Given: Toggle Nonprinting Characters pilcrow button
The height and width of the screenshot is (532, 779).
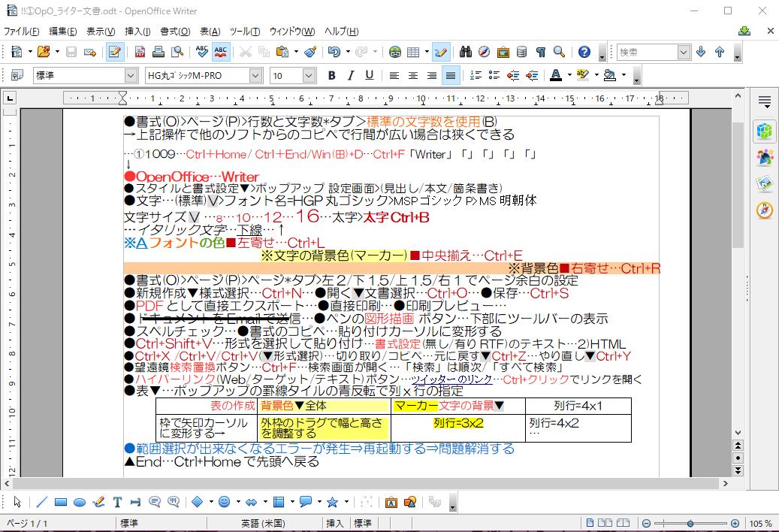Looking at the screenshot, I should 541,52.
